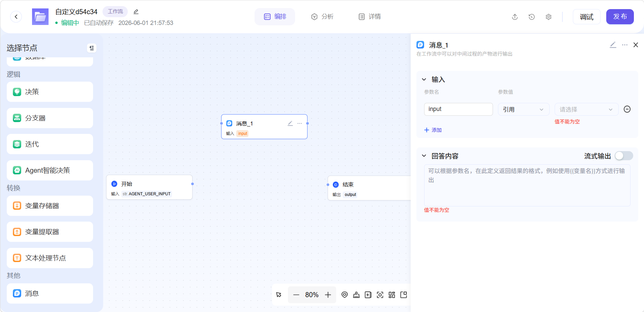Collapse the node selection sidebar icon
This screenshot has height=312, width=644.
coord(92,48)
